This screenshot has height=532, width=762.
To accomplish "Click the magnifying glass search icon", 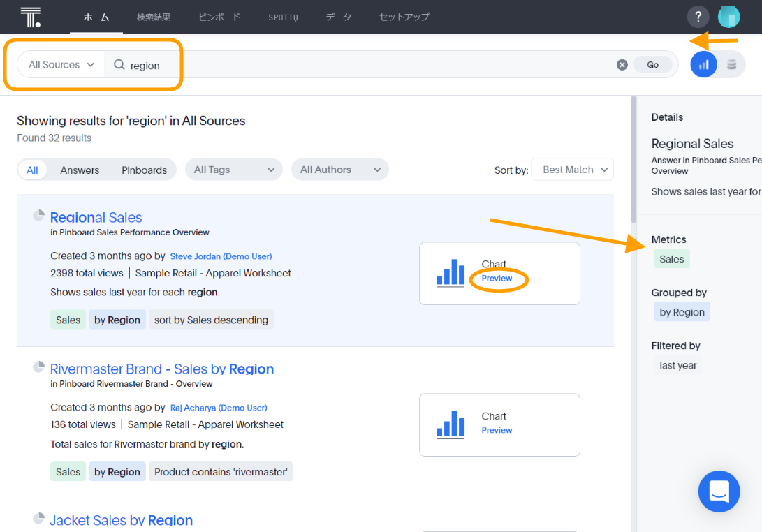I will [121, 64].
